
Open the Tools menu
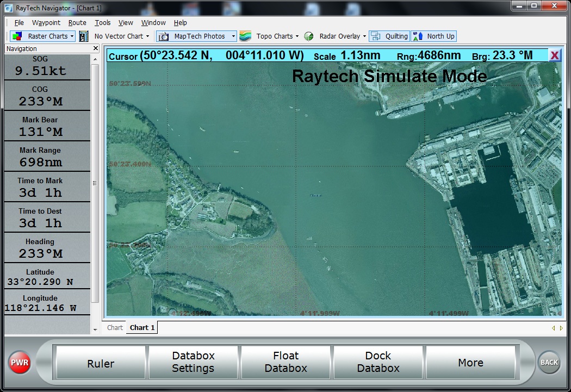click(x=103, y=23)
